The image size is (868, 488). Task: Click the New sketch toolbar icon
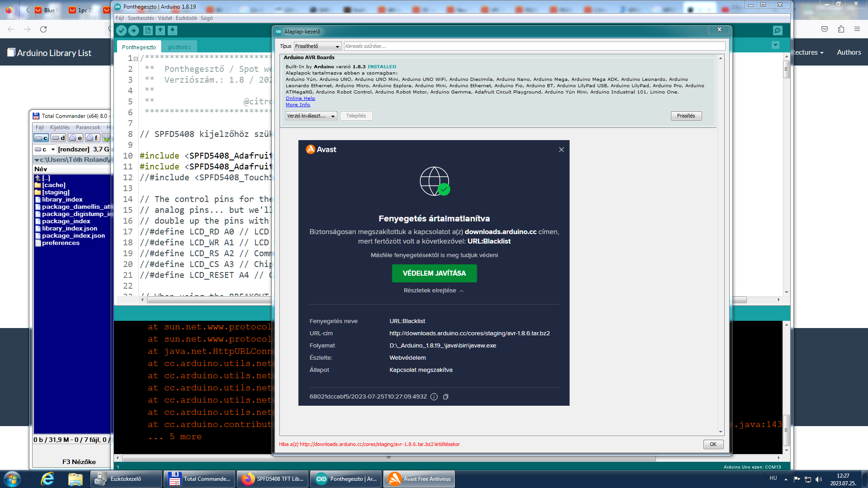point(147,30)
